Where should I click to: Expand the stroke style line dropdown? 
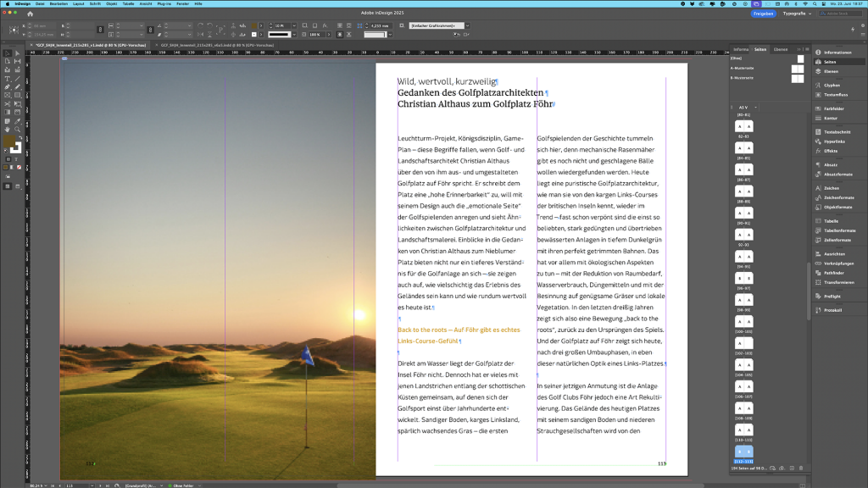point(292,34)
